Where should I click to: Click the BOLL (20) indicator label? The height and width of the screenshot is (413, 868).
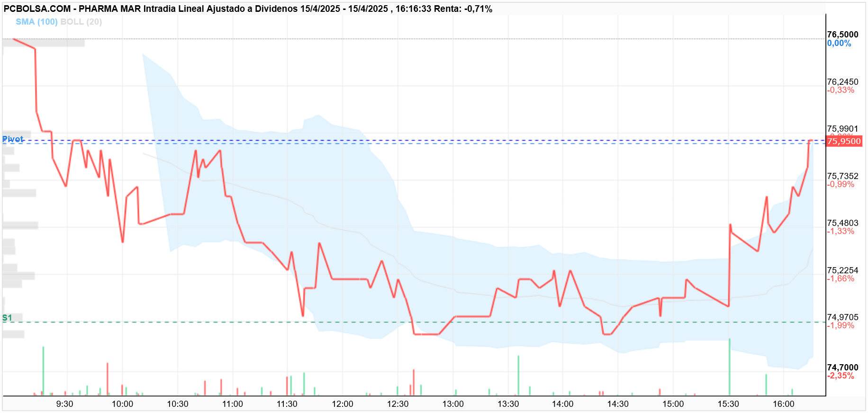(81, 22)
